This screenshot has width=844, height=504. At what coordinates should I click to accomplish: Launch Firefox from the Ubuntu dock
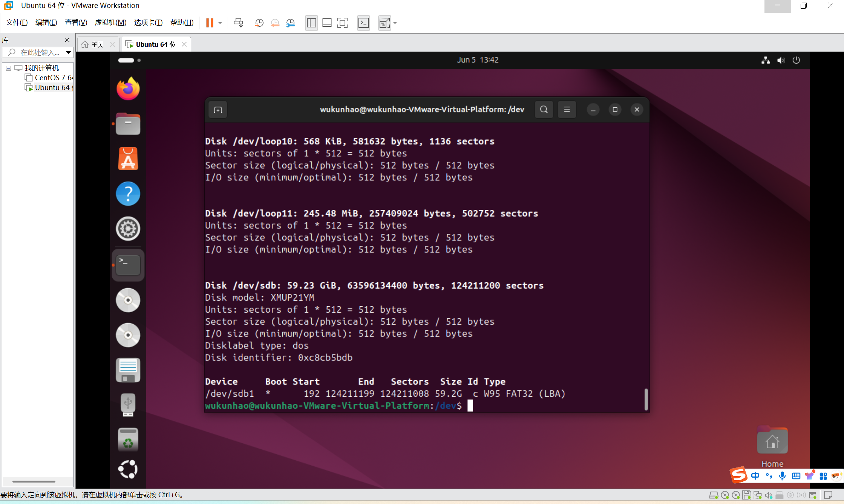tap(128, 89)
